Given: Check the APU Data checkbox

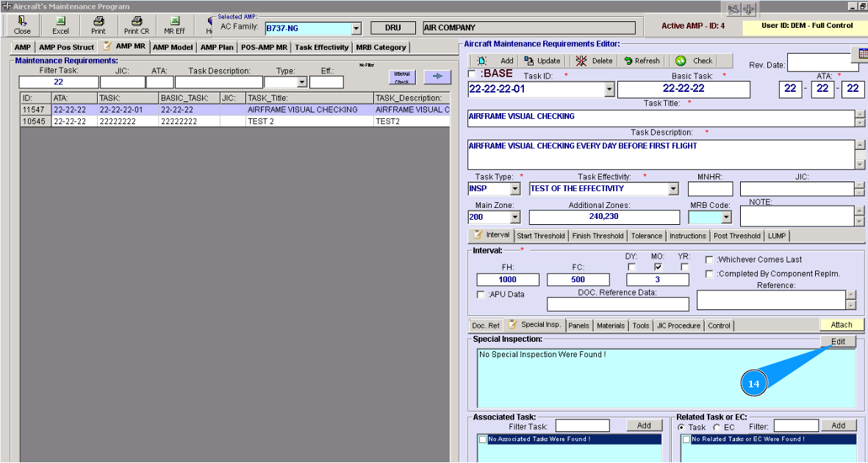Looking at the screenshot, I should pos(481,295).
